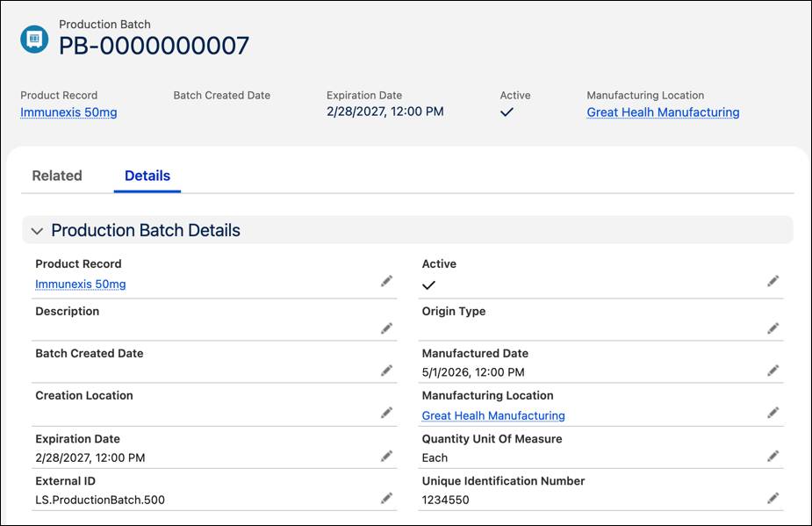Image resolution: width=812 pixels, height=526 pixels.
Task: Edit the Description field pencil
Action: click(386, 328)
